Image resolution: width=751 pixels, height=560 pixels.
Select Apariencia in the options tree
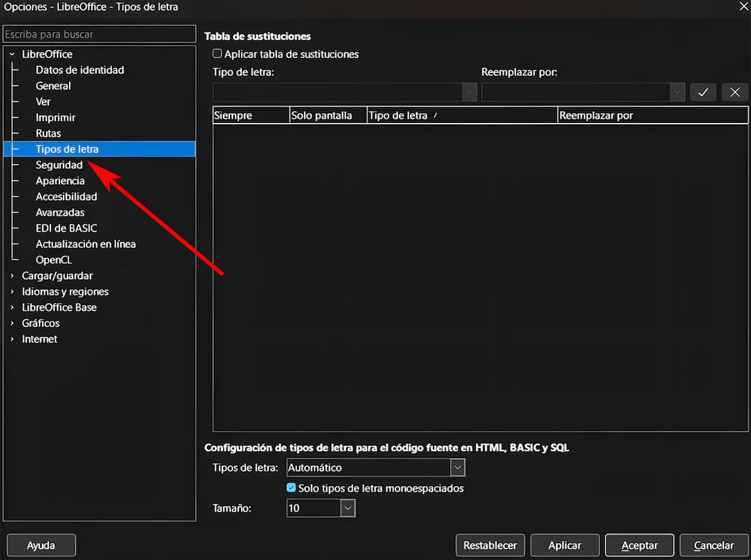click(60, 181)
